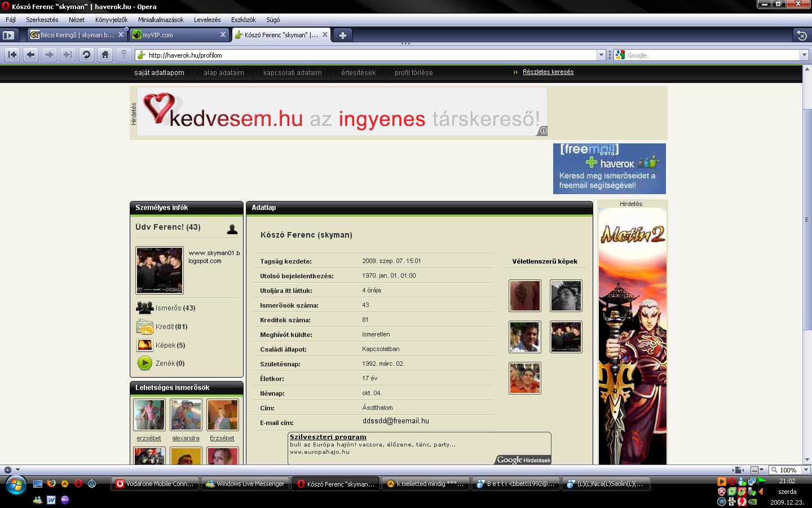Open a new tab with plus button
The image size is (812, 508).
[x=342, y=35]
